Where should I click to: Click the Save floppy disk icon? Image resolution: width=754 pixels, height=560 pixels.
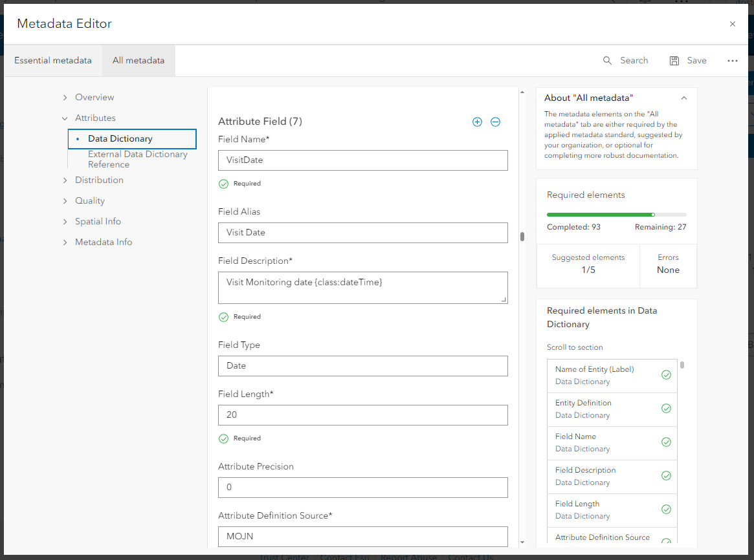click(x=674, y=61)
